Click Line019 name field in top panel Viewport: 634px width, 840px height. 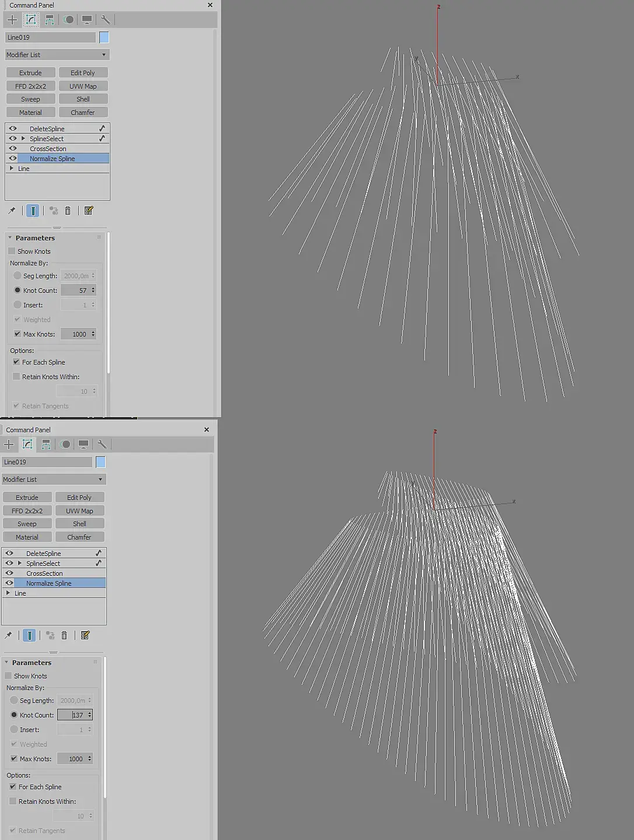click(50, 37)
